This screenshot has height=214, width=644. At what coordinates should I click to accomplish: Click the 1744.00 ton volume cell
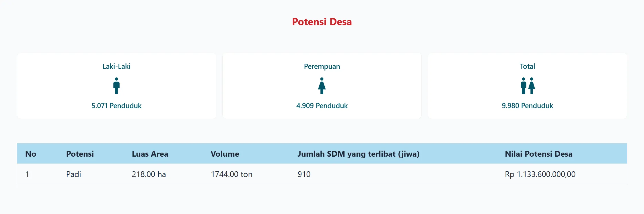point(231,174)
